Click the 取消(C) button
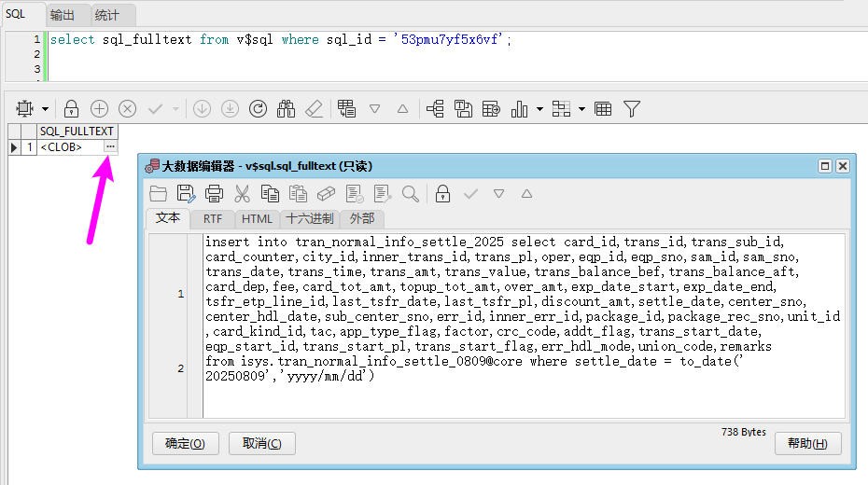The width and height of the screenshot is (868, 485). [x=261, y=443]
